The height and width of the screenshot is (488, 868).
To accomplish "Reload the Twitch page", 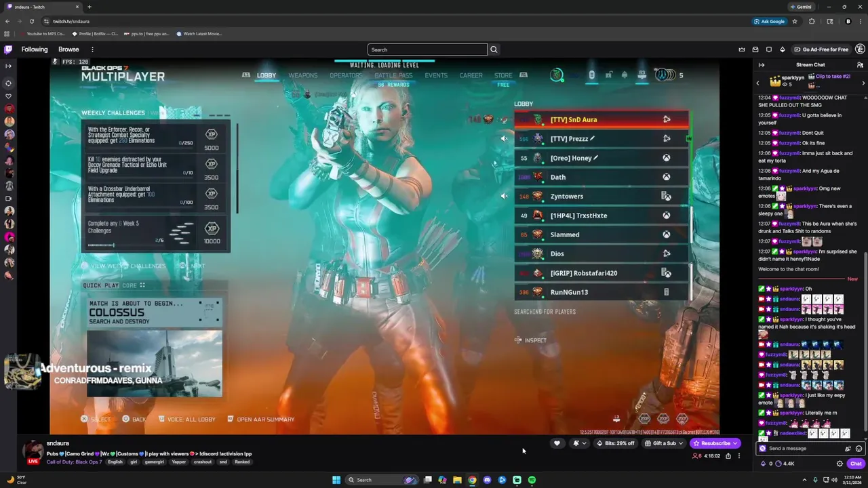I will click(31, 21).
